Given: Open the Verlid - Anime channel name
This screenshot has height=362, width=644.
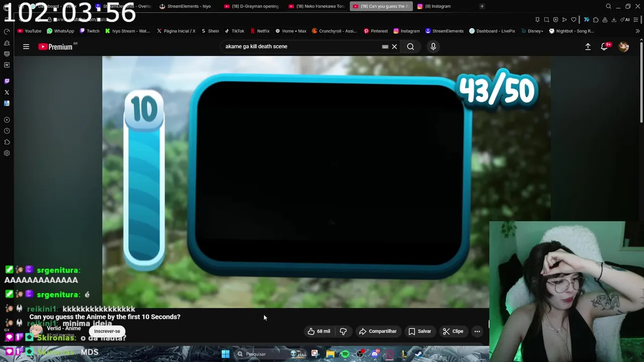Looking at the screenshot, I should tap(64, 328).
